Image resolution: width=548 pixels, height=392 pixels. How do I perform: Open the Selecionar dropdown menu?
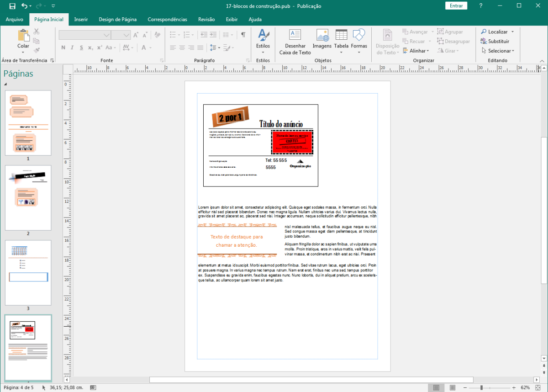tap(498, 51)
